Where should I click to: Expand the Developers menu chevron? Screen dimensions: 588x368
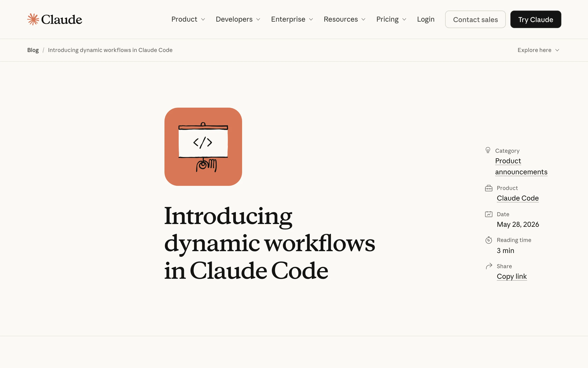point(258,20)
